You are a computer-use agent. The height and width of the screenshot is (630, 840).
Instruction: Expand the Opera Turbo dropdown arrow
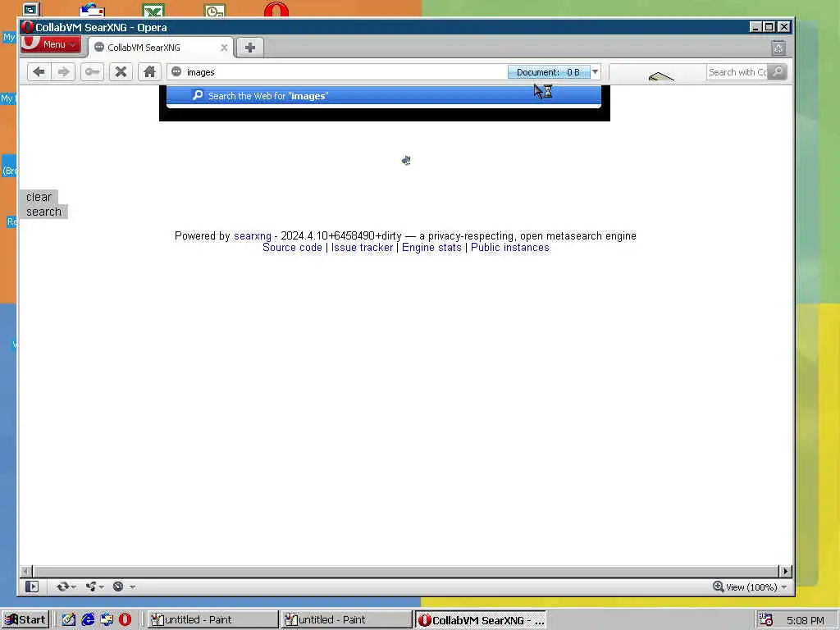(132, 587)
